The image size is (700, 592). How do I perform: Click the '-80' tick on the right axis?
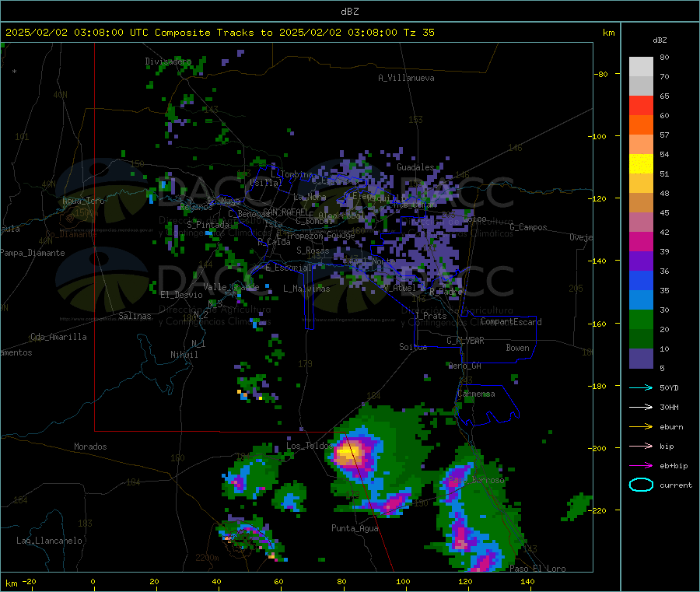601,74
